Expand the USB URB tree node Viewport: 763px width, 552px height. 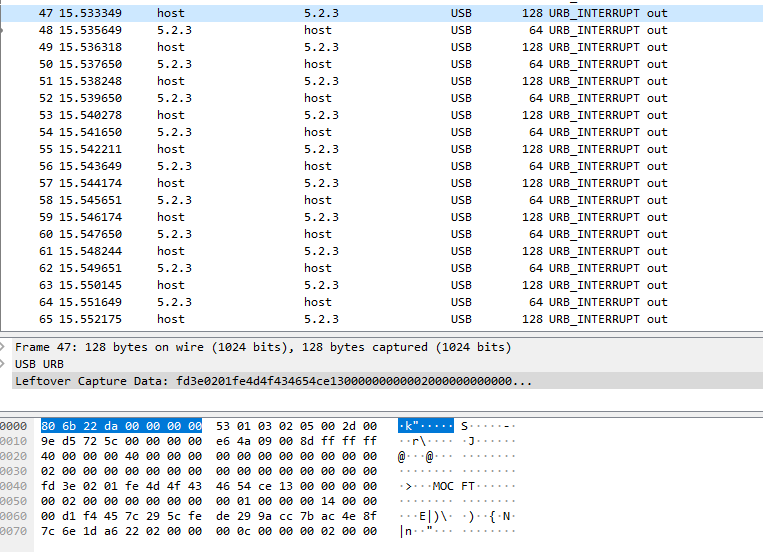(x=2, y=364)
